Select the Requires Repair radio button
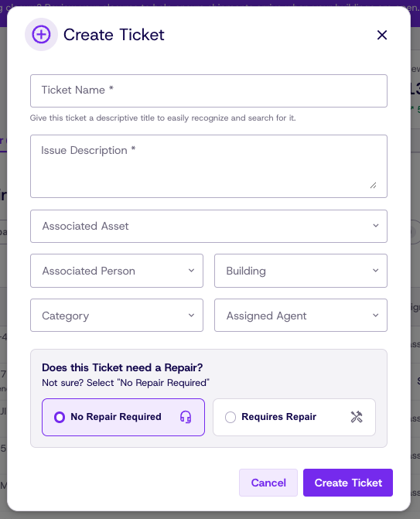Screen dimensions: 420x519 [x=230, y=417]
